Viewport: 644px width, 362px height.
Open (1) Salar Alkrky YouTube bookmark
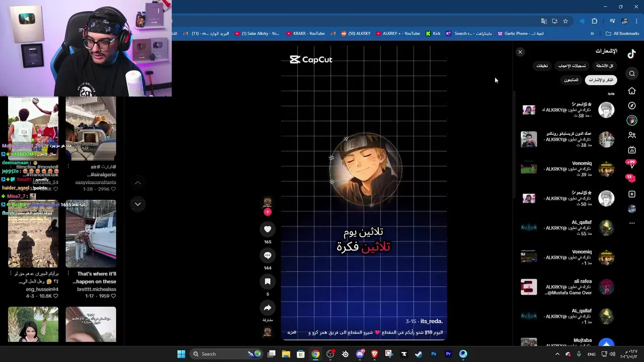(257, 34)
